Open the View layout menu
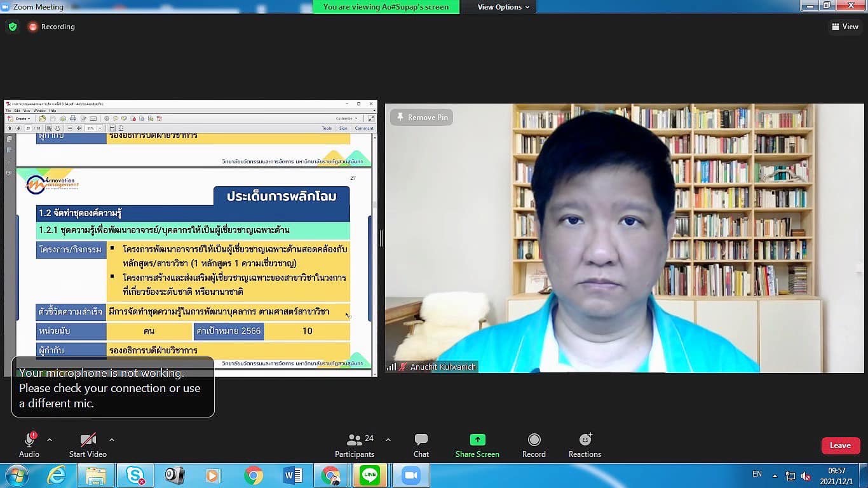The width and height of the screenshot is (868, 488). [844, 27]
